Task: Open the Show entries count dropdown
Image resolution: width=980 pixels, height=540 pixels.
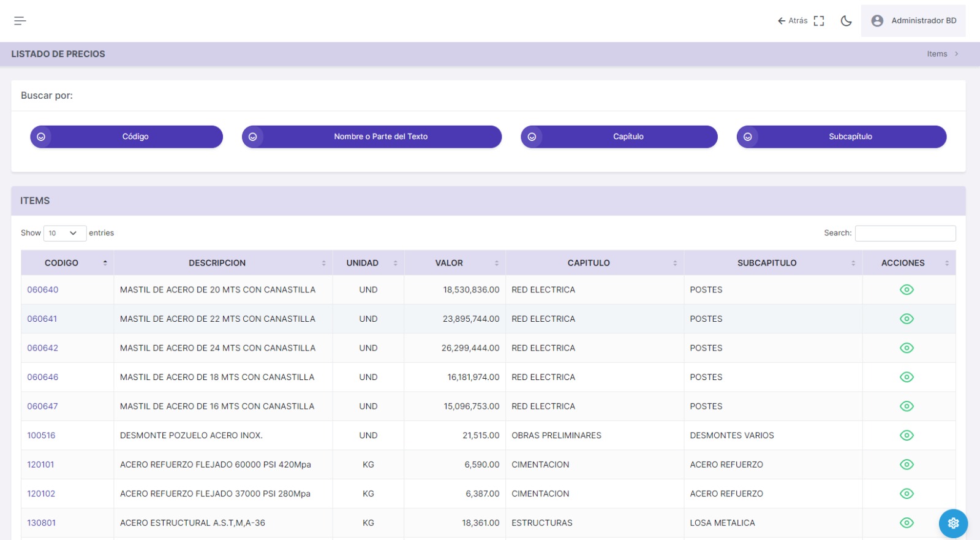Action: 64,233
